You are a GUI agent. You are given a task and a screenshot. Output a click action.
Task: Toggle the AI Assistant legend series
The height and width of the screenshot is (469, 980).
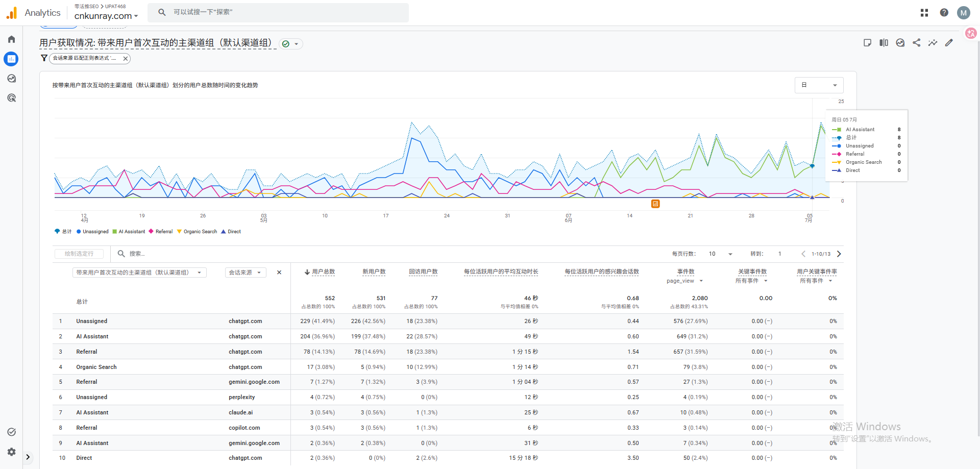tap(129, 232)
